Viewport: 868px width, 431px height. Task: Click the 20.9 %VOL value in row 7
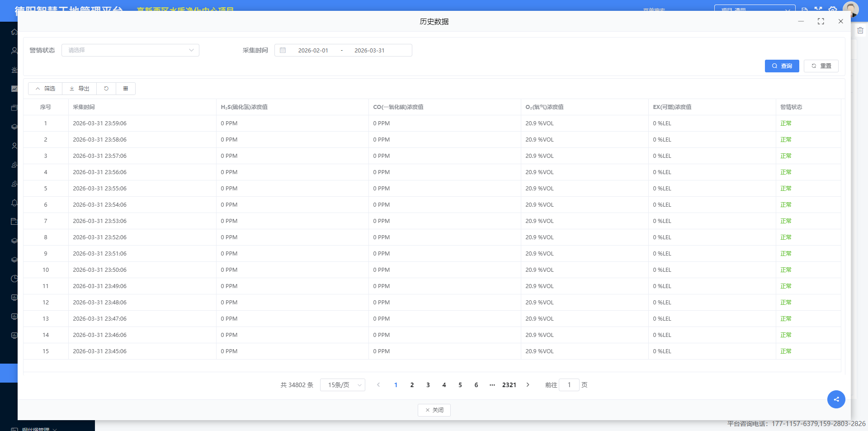pos(539,221)
